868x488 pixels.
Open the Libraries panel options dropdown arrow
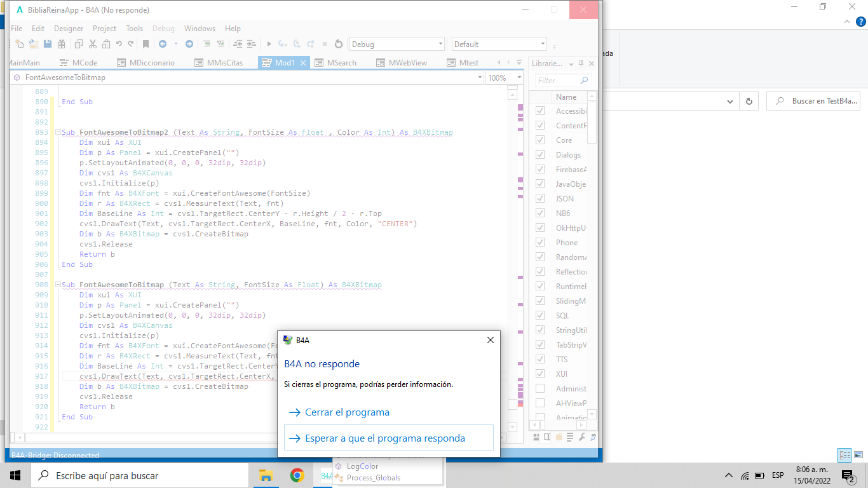[x=571, y=64]
